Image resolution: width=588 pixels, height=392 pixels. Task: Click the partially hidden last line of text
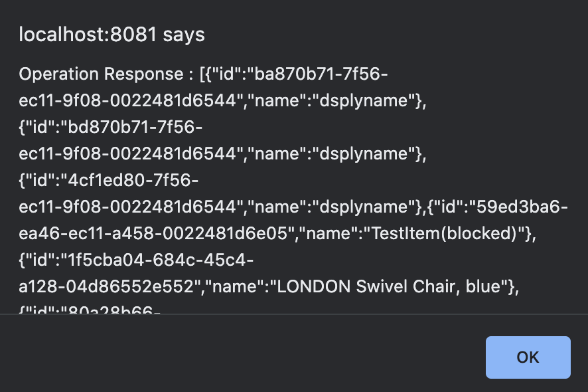[90, 309]
